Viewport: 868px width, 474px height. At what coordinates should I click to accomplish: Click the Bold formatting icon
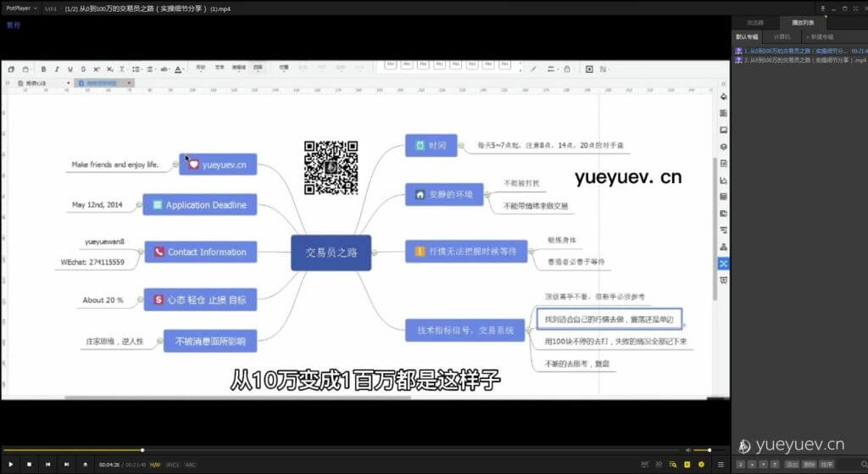(x=43, y=70)
